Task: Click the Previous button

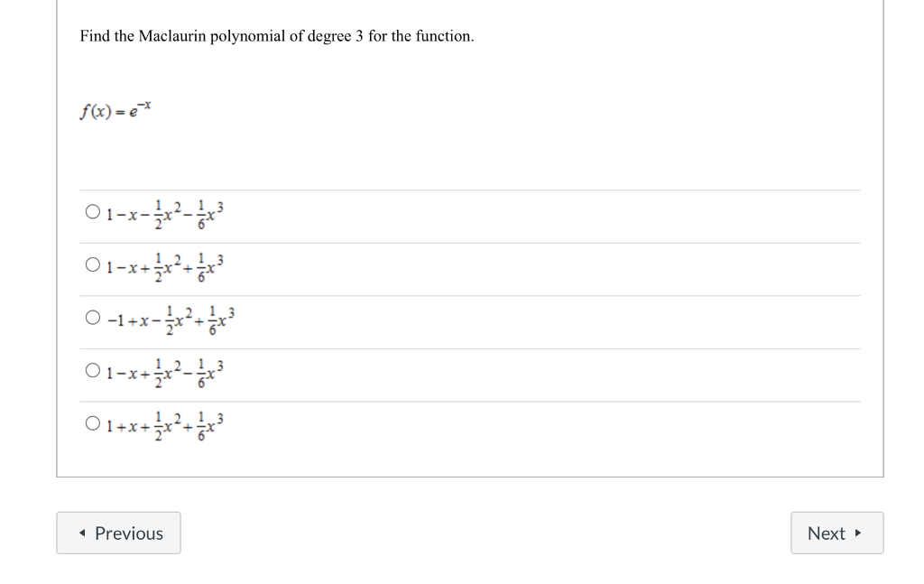Action: click(x=118, y=533)
